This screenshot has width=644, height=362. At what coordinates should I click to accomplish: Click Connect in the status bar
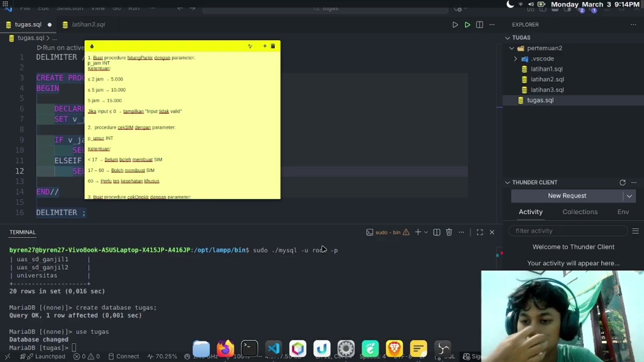(123, 356)
